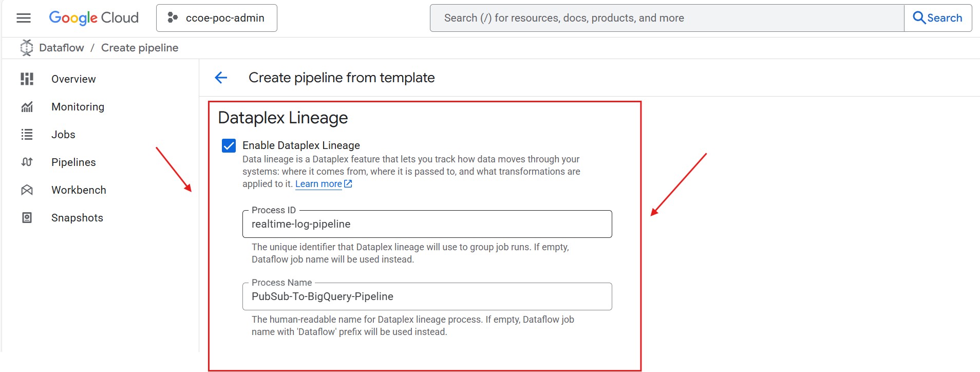Image resolution: width=980 pixels, height=372 pixels.
Task: Click the Overview dashboard icon
Action: 27,79
